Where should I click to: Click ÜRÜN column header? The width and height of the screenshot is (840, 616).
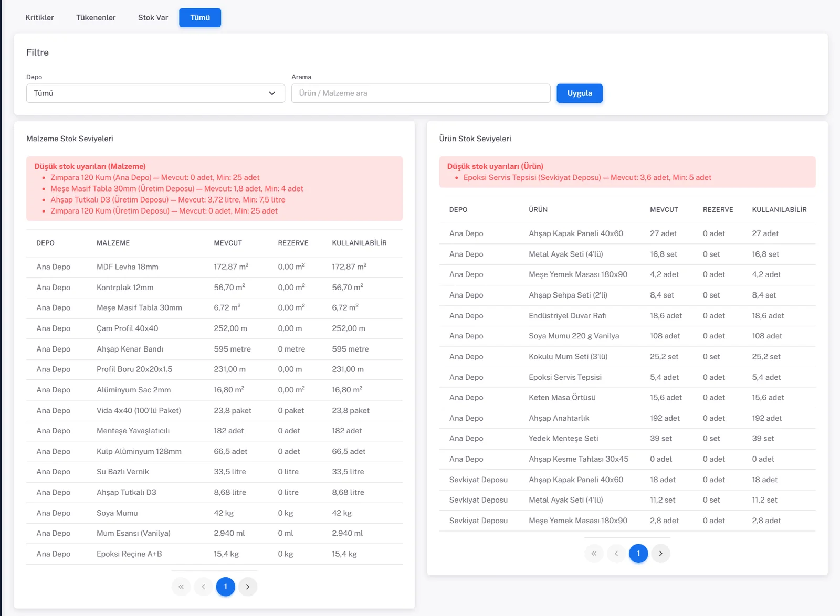[x=538, y=209]
